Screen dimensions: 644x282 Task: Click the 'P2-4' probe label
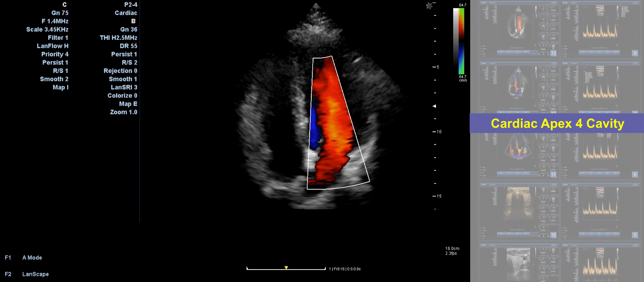click(131, 5)
